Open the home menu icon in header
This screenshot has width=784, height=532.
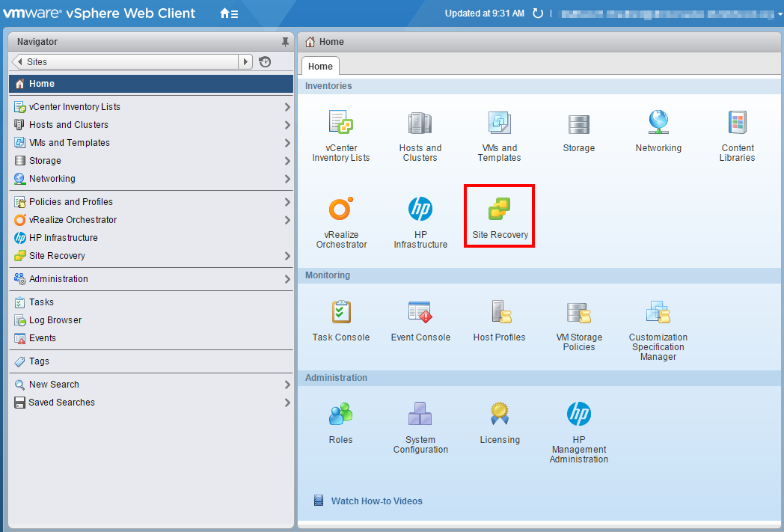click(x=229, y=13)
